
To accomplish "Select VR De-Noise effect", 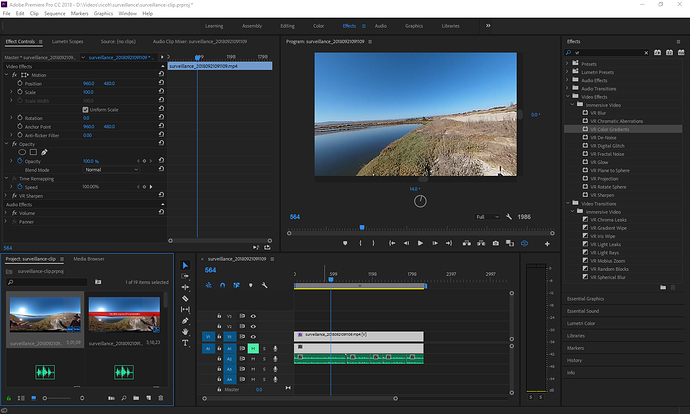I will coord(605,136).
